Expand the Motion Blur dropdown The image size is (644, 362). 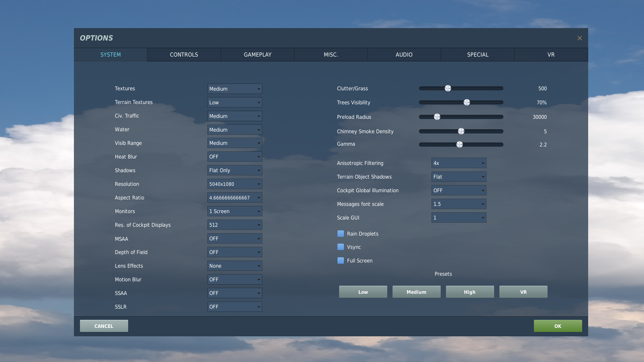click(235, 279)
